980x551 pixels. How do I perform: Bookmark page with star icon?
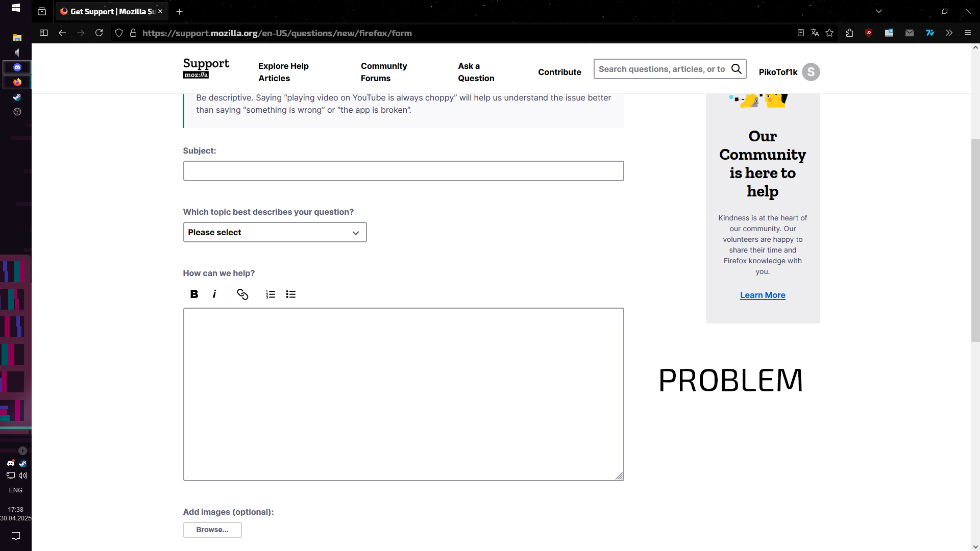tap(829, 33)
